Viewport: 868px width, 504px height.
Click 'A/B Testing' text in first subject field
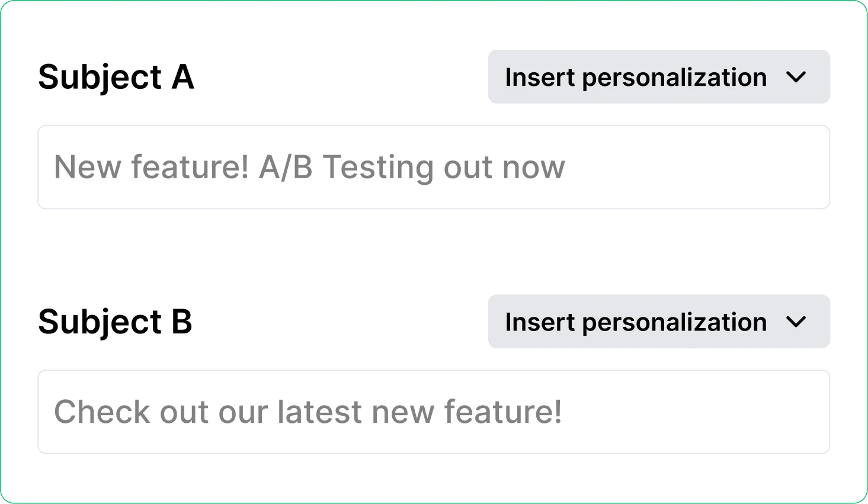pyautogui.click(x=347, y=167)
